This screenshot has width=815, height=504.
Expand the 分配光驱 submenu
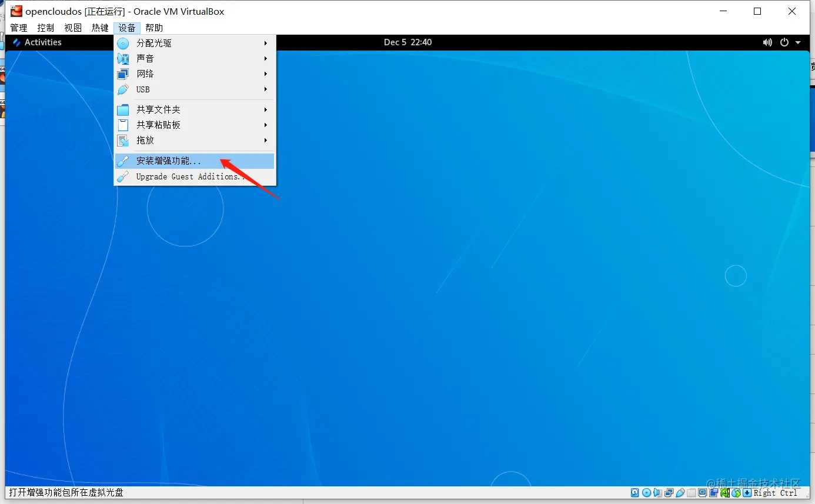click(x=195, y=43)
